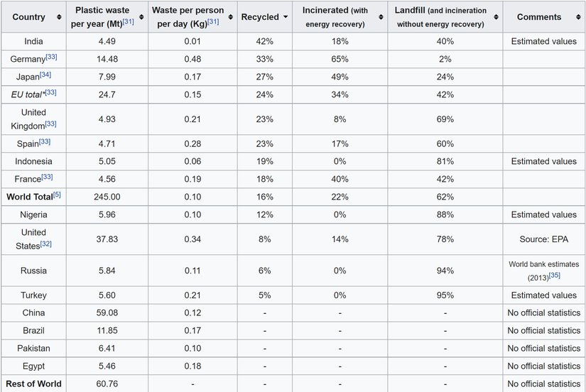Viewport: 586px width, 392px height.
Task: Click sort arrows for Plastic waste per year
Action: tap(142, 17)
